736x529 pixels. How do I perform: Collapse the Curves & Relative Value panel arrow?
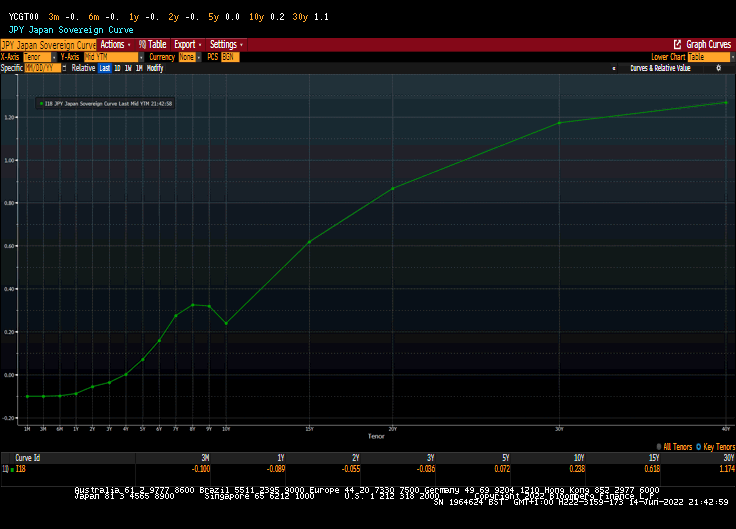613,68
